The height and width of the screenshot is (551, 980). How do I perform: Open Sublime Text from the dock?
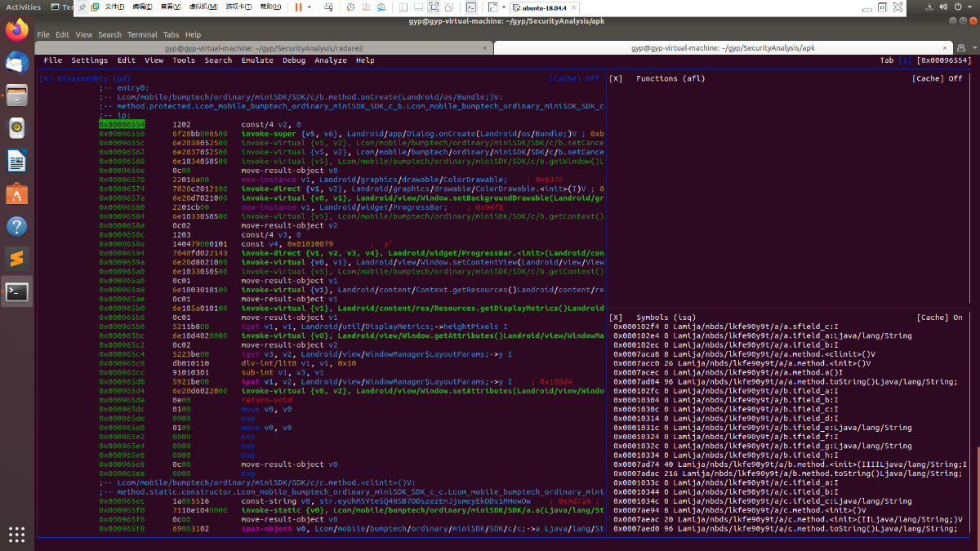[x=17, y=259]
